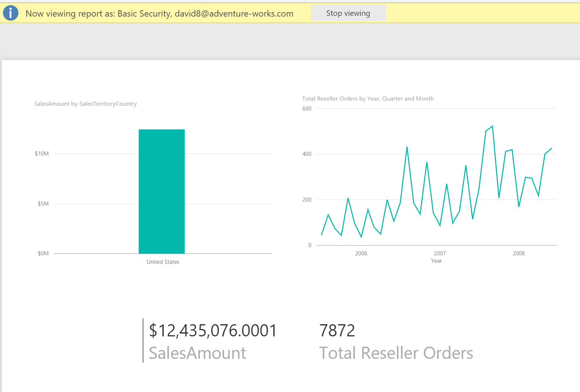Image resolution: width=580 pixels, height=392 pixels.
Task: Click the highest peak of the line chart
Action: click(492, 126)
